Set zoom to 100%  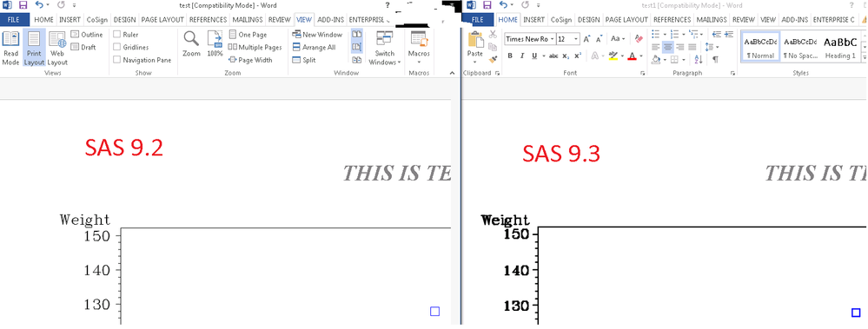click(x=215, y=43)
